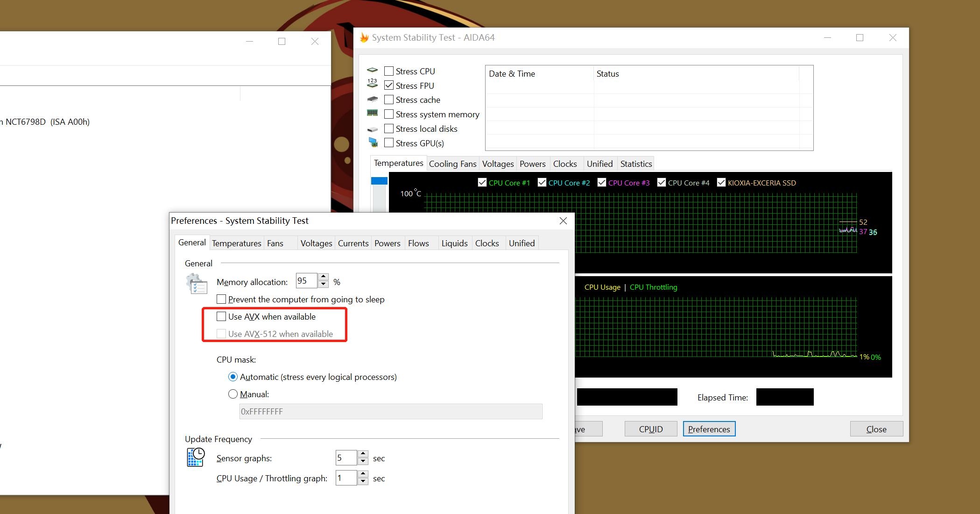Open the Voltages tab in Preferences
This screenshot has height=514, width=980.
pos(316,243)
